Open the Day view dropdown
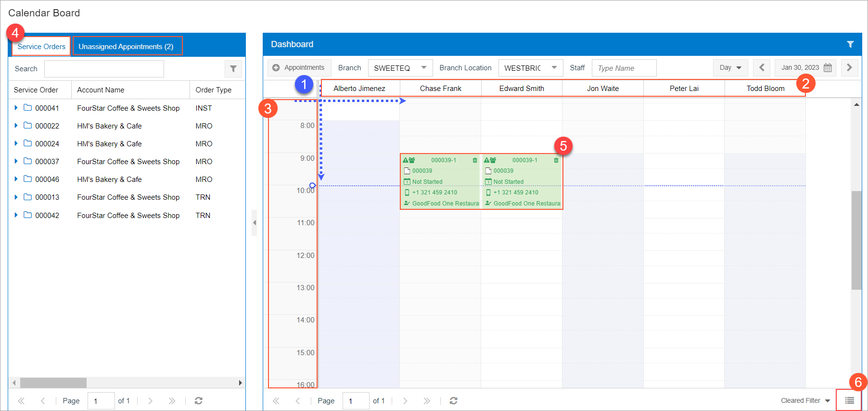Viewport: 868px width, 411px height. click(730, 68)
